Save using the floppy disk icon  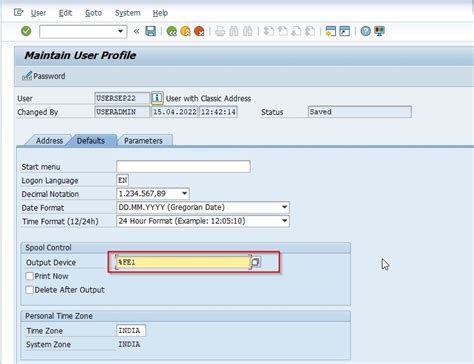tap(151, 31)
